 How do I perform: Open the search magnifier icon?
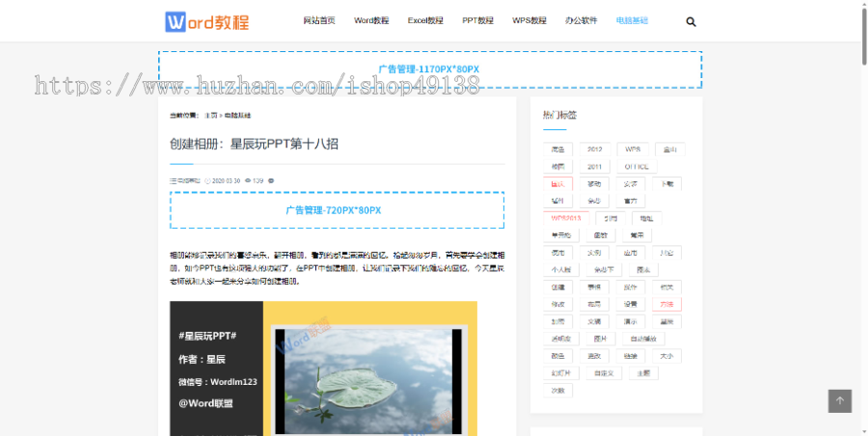(691, 22)
